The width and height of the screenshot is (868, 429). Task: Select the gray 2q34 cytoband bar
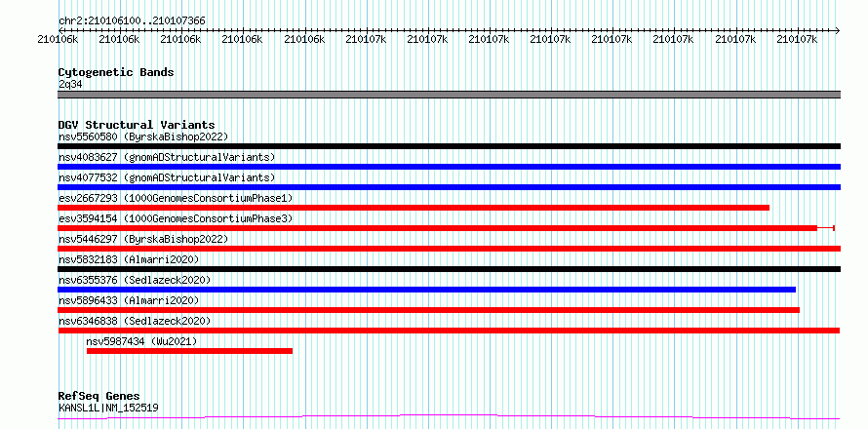click(450, 95)
